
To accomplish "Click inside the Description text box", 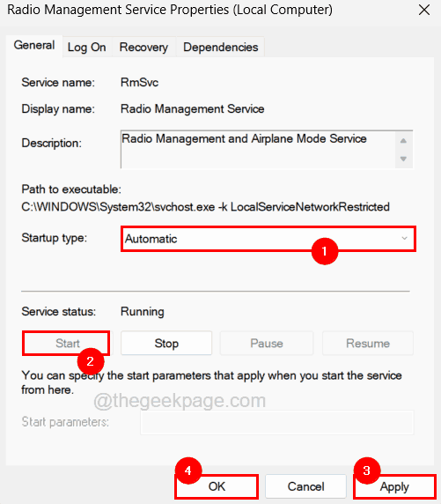I will [258, 149].
